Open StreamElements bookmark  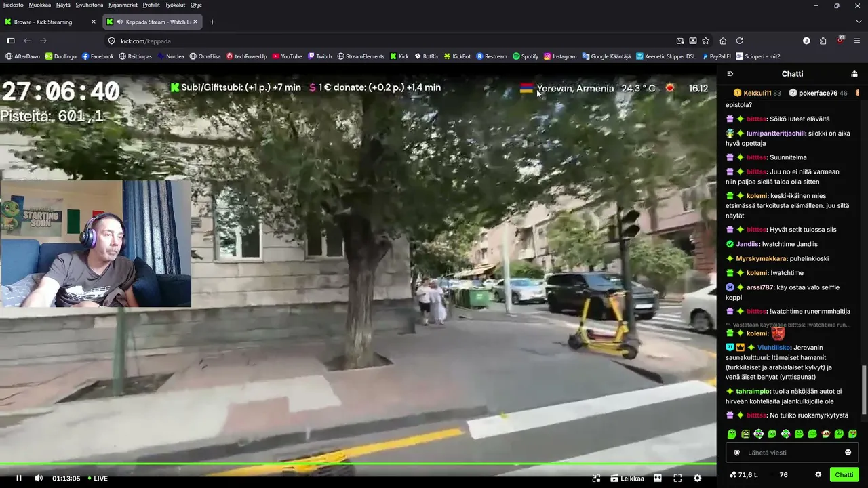[x=361, y=56]
